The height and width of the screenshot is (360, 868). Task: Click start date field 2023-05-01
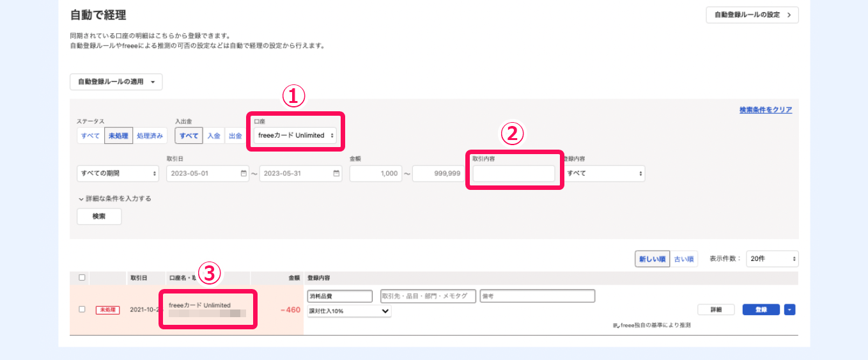(x=208, y=173)
